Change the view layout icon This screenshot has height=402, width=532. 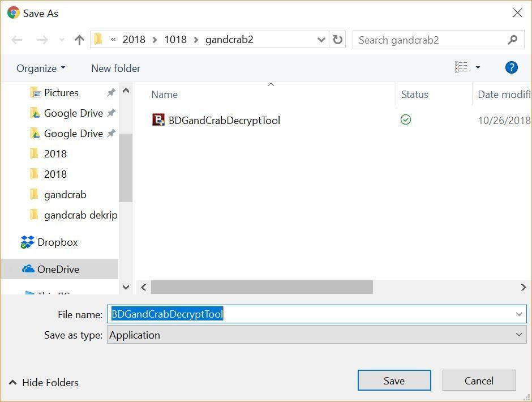coord(461,67)
